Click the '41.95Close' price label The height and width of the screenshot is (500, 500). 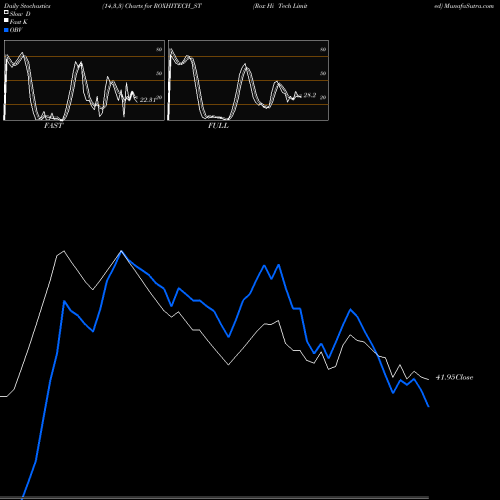[454, 377]
